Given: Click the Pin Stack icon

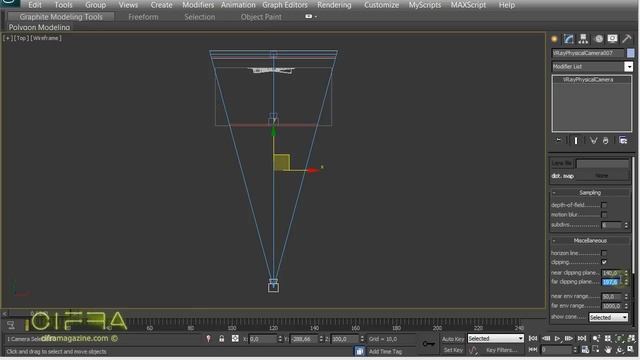Looking at the screenshot, I should click(x=558, y=140).
